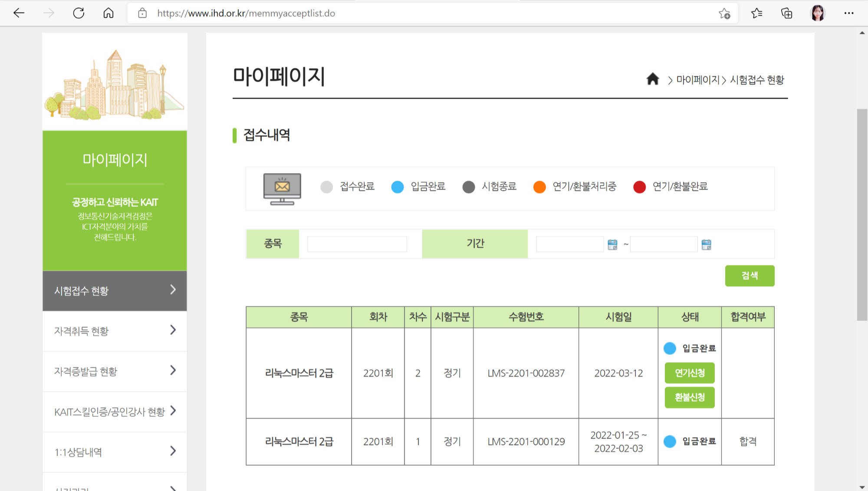Click the 환불신청 button

(x=689, y=397)
